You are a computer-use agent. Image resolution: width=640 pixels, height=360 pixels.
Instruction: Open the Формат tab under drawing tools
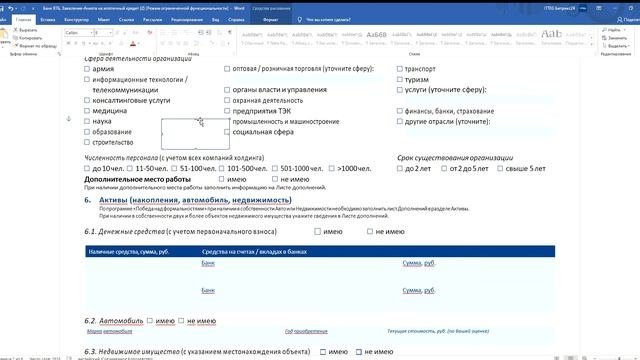click(x=270, y=20)
